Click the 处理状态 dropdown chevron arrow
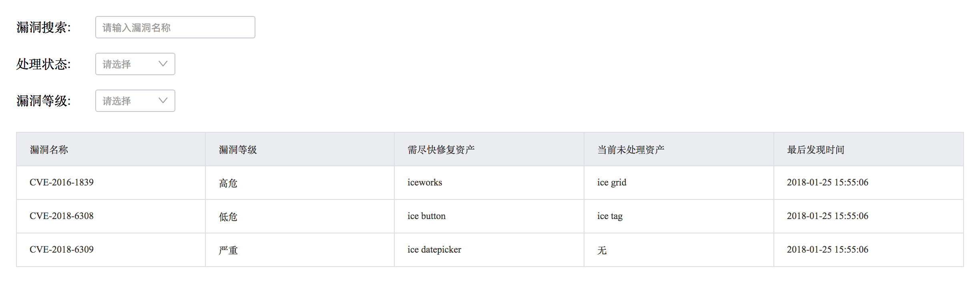The image size is (980, 283). point(163,64)
